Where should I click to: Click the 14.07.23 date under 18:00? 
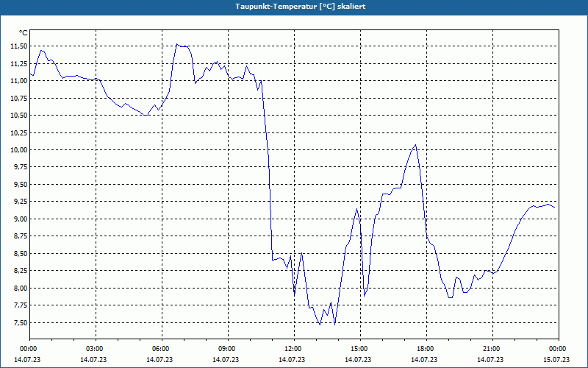(425, 360)
